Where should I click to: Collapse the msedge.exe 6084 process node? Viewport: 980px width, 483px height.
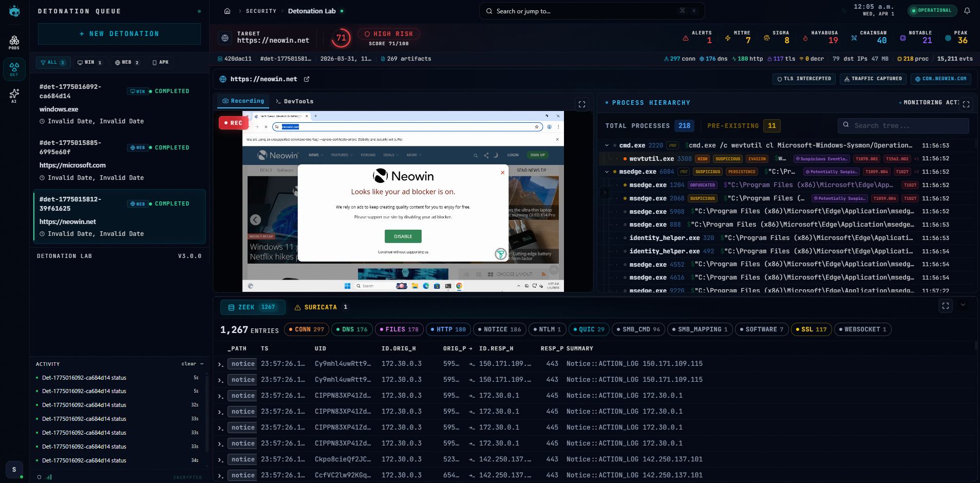[607, 172]
